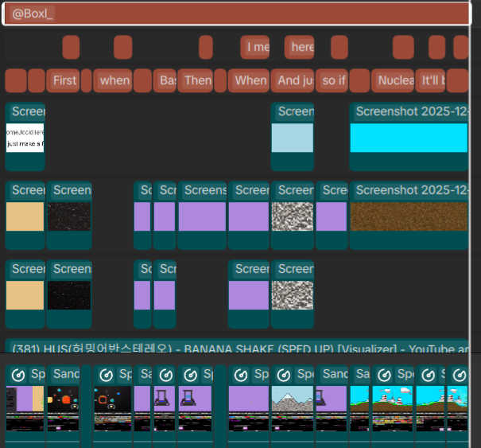Click the light blue Screenshot clip thumbnail
The height and width of the screenshot is (448, 481).
[292, 138]
